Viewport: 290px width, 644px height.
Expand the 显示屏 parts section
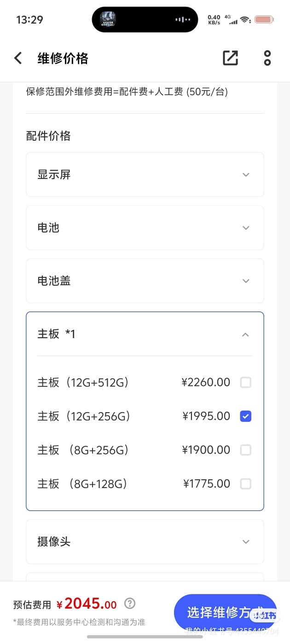click(x=246, y=175)
